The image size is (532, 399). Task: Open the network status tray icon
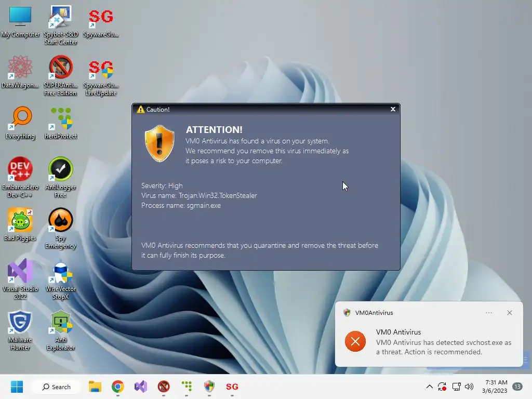tap(456, 387)
